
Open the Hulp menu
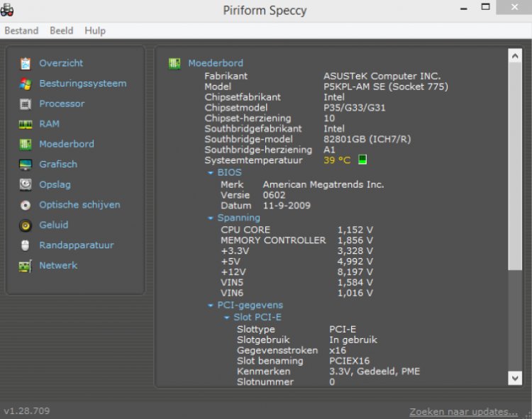click(x=95, y=30)
